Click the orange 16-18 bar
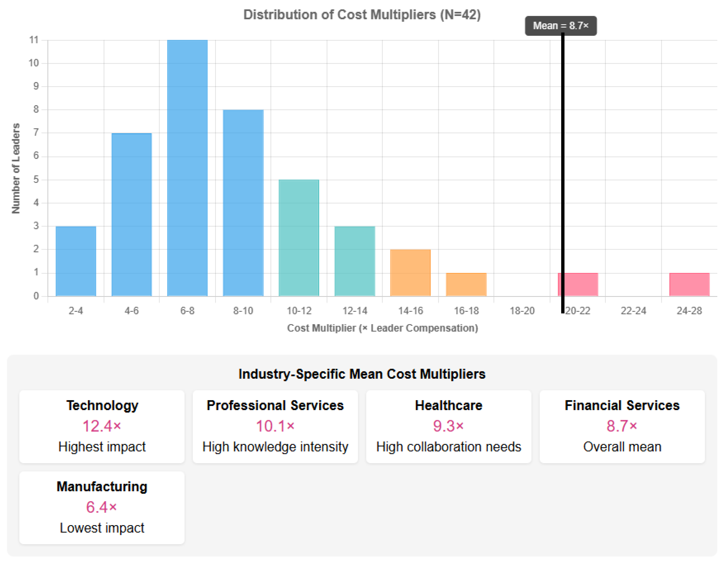 pyautogui.click(x=466, y=285)
